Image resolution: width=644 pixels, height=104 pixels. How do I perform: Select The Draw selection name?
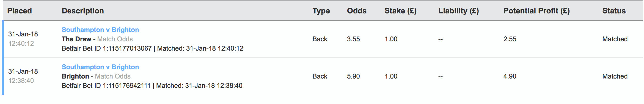[76, 39]
